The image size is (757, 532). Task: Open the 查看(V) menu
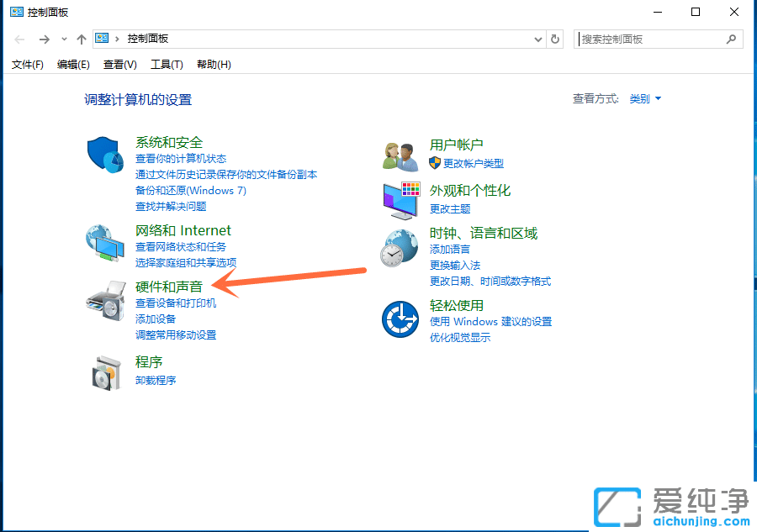120,64
